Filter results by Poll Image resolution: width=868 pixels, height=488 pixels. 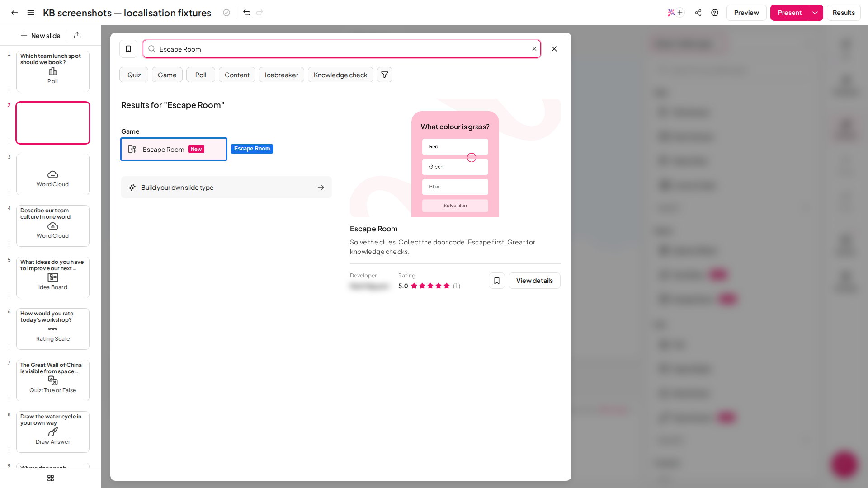201,75
